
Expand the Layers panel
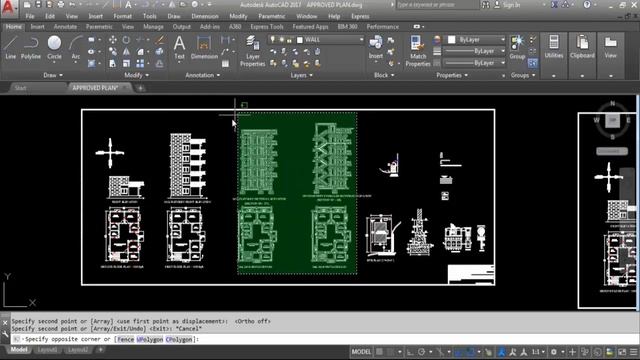[x=301, y=75]
